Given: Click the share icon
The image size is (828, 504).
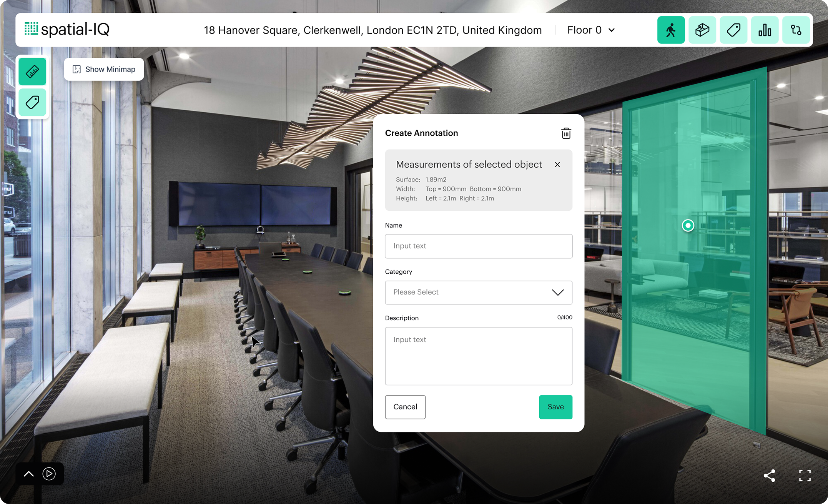Looking at the screenshot, I should (769, 476).
